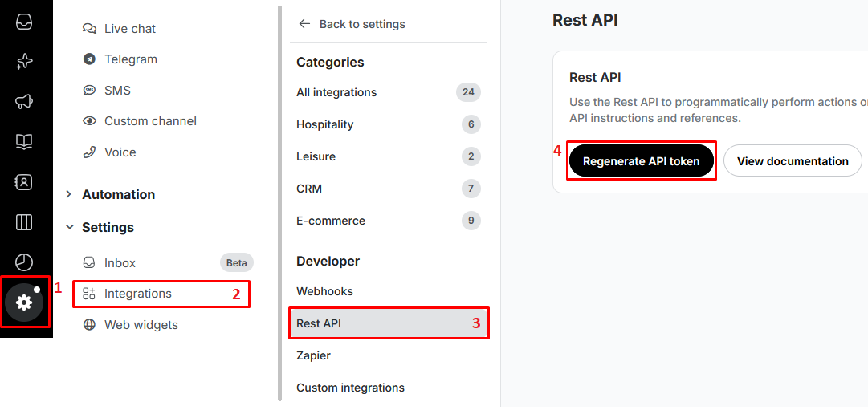Image resolution: width=868 pixels, height=410 pixels.
Task: Expand the Automation section
Action: [118, 194]
